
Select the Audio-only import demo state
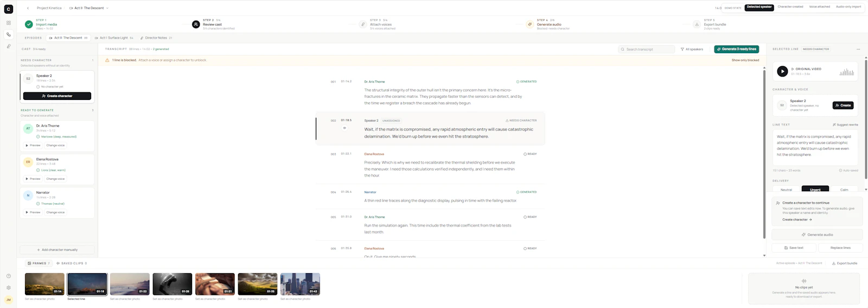point(848,7)
